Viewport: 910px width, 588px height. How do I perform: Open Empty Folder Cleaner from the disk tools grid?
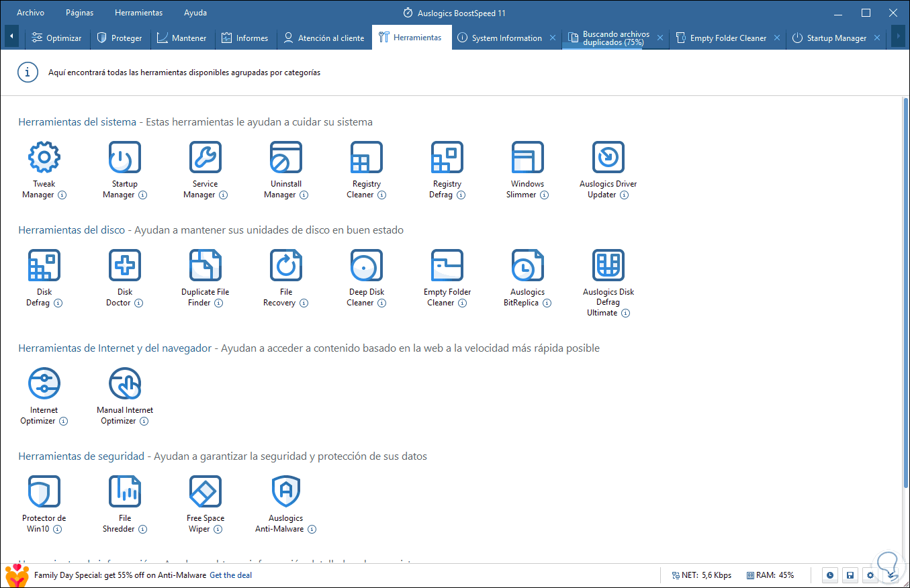point(447,266)
